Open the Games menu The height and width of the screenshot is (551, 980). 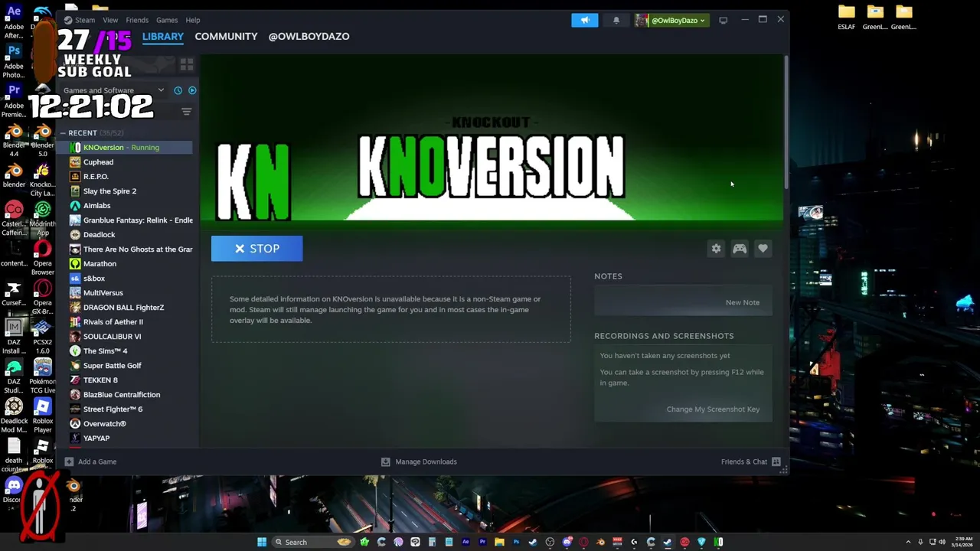click(x=167, y=20)
